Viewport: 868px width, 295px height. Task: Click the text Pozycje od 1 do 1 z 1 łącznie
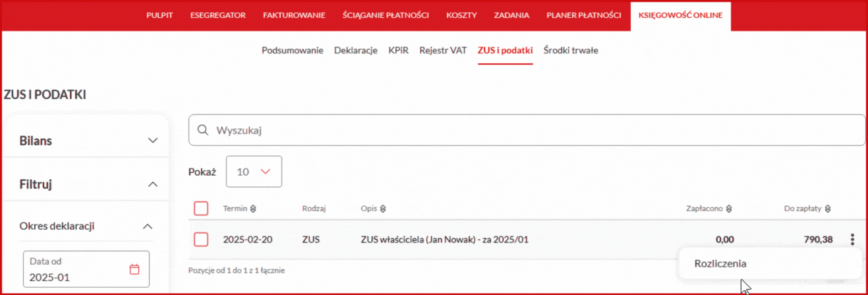[x=237, y=270]
